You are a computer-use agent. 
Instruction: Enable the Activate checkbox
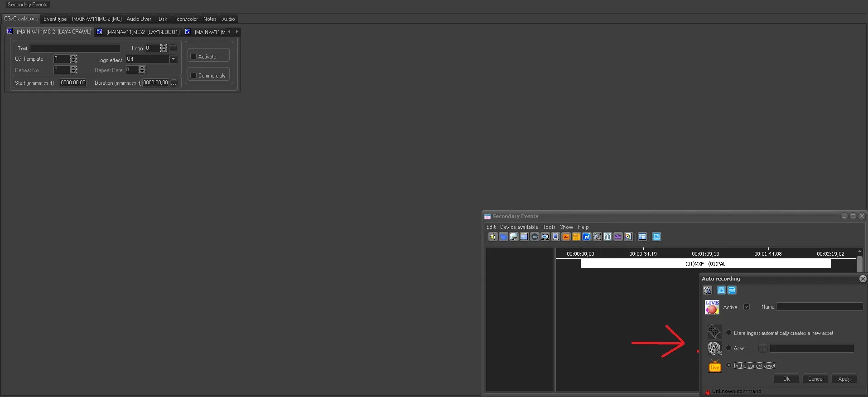tap(194, 56)
